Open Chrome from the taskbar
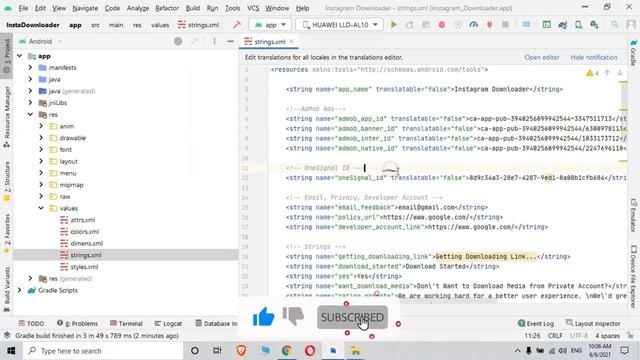This screenshot has height=360, width=640. 287,351
